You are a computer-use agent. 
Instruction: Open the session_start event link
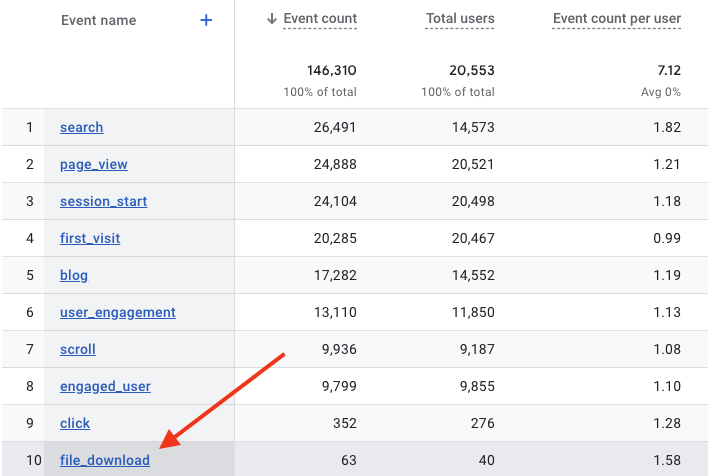(x=103, y=201)
